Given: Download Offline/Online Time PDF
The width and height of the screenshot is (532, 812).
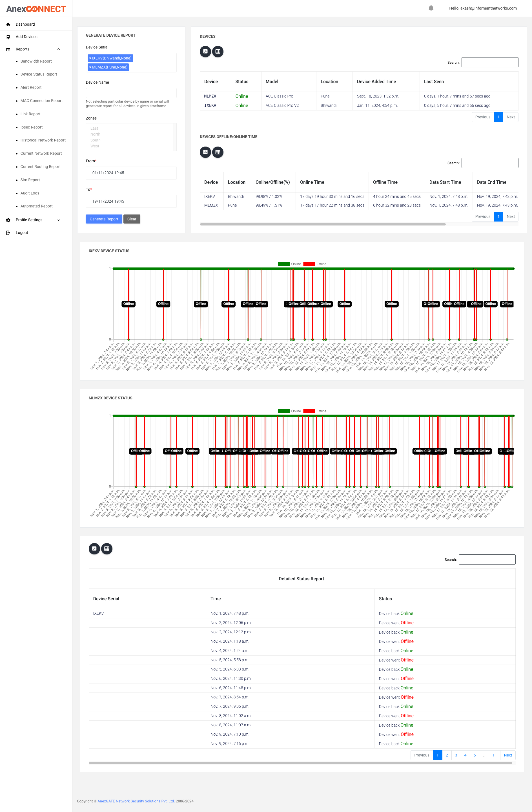Looking at the screenshot, I should click(x=205, y=152).
